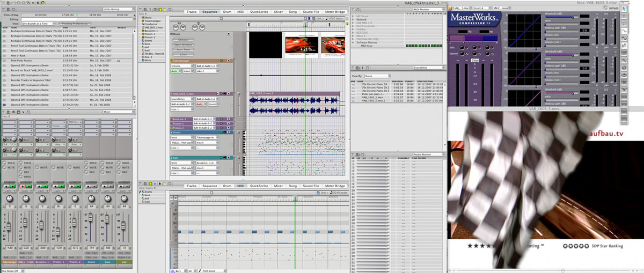
Task: Enable REC on the VAB_1603_5.mov mixer channel
Action: click(x=21, y=172)
